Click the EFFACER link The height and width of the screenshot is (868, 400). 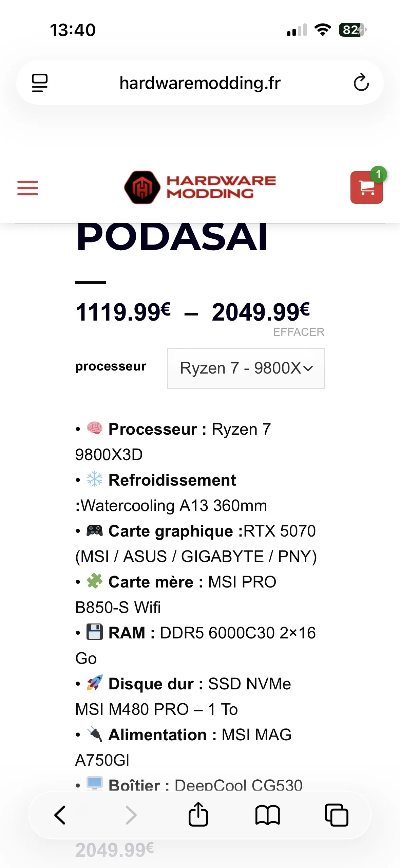pyautogui.click(x=299, y=332)
